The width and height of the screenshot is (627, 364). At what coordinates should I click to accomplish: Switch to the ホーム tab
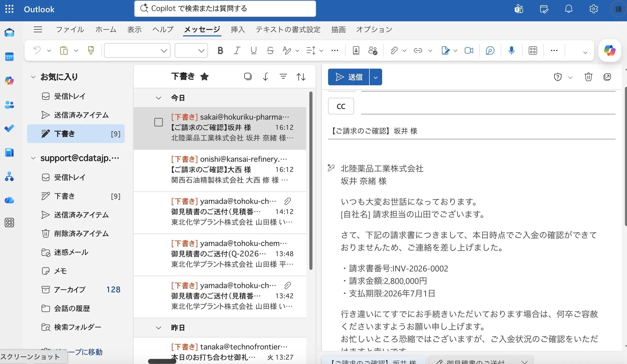(x=106, y=29)
